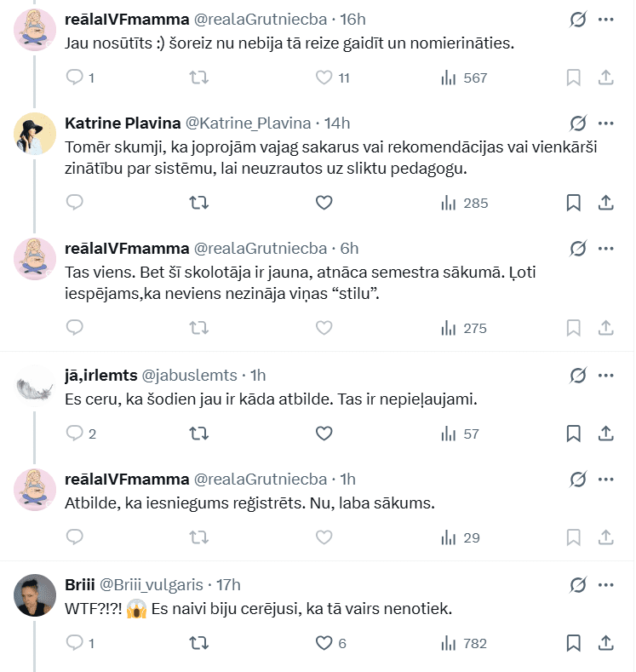Repost the 'Atbilde, ka iesniegums' tweet
The width and height of the screenshot is (636, 672).
point(198,537)
